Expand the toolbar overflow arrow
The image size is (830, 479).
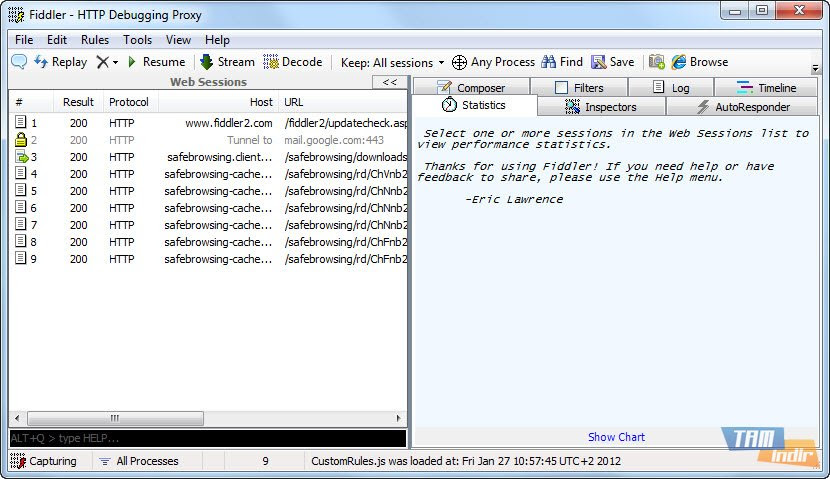[x=815, y=68]
